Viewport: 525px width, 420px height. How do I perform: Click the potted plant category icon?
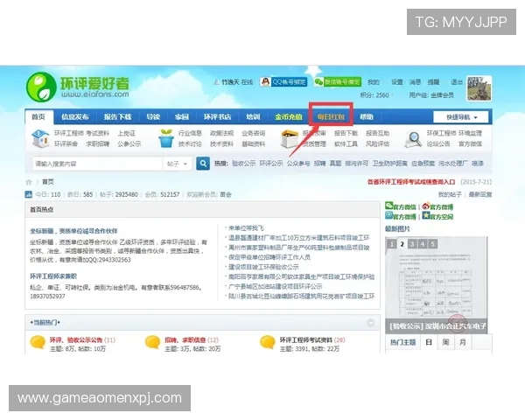[x=166, y=138]
